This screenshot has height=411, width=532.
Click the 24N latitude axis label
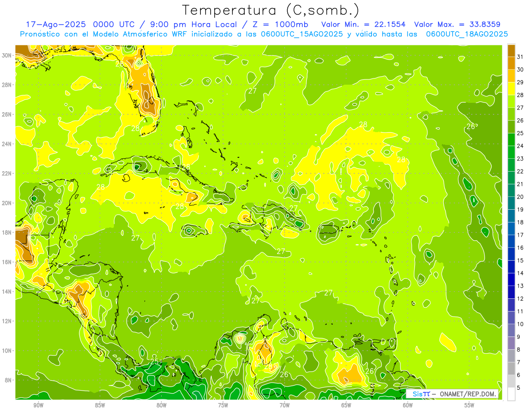7,144
